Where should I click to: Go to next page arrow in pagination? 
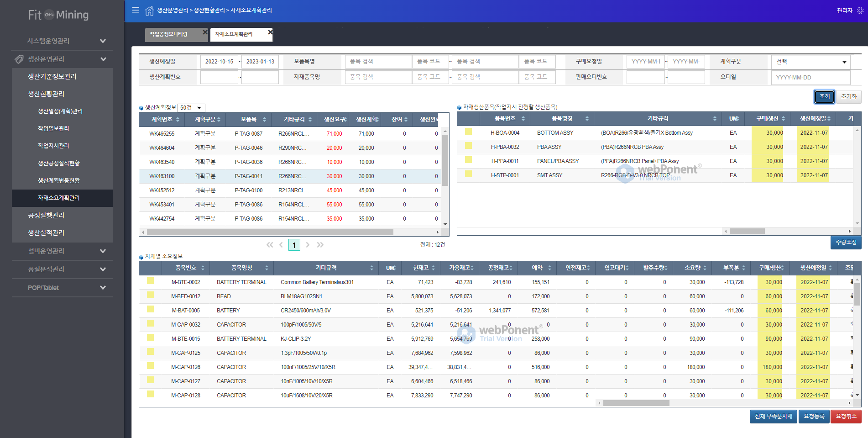click(x=308, y=245)
